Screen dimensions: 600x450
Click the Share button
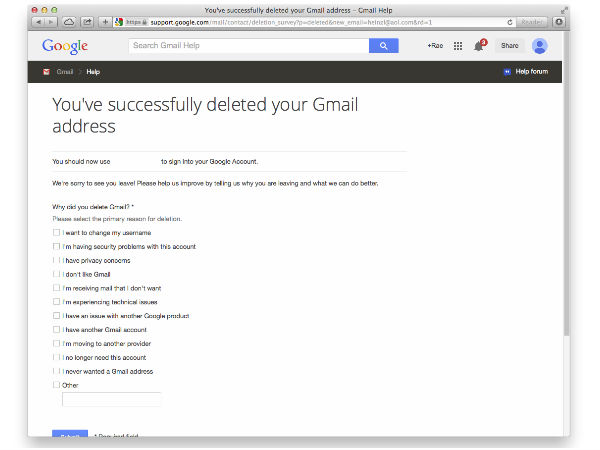[x=509, y=46]
